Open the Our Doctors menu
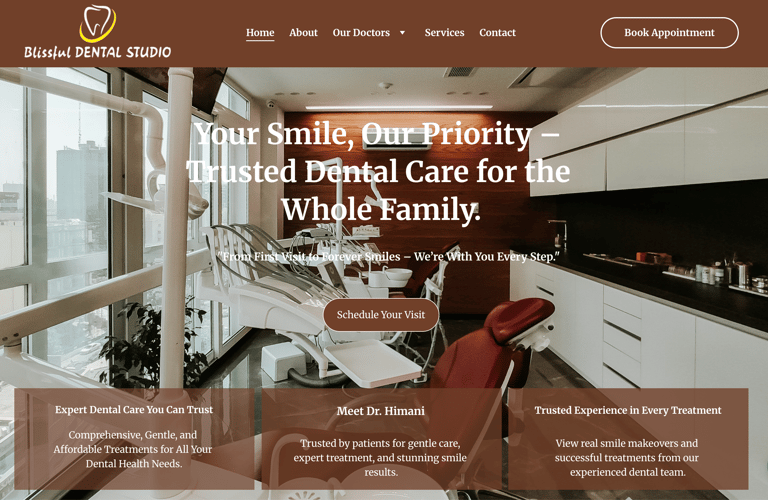The image size is (768, 500). [361, 33]
